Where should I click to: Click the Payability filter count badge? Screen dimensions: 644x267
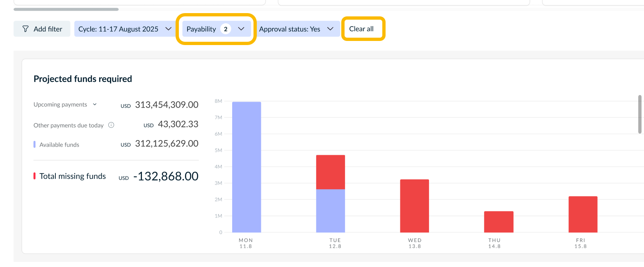[226, 29]
